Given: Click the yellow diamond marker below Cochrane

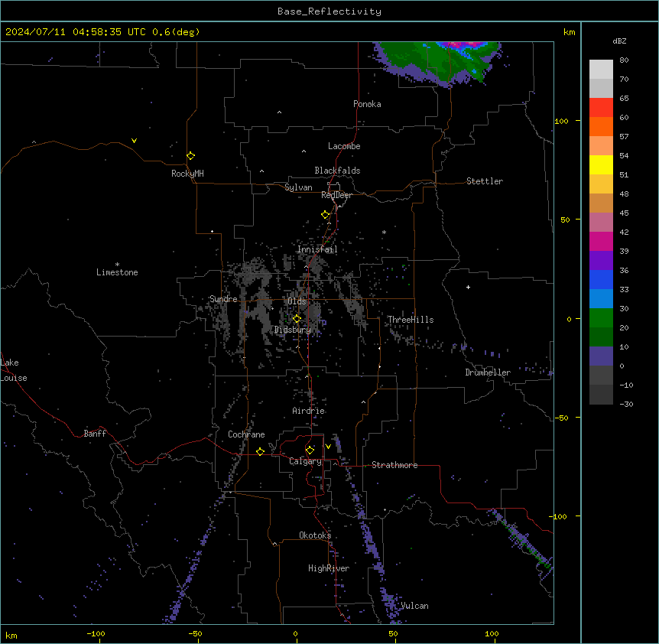Looking at the screenshot, I should pos(260,451).
